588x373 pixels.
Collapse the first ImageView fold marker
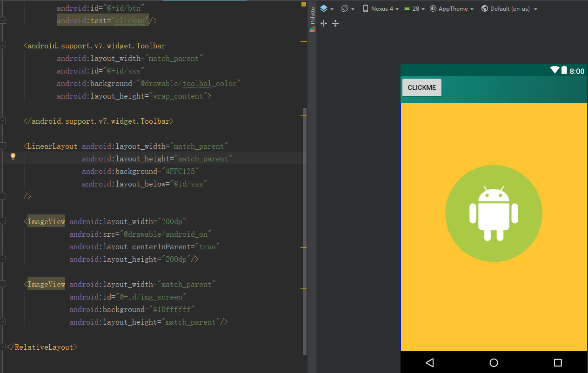click(3, 221)
